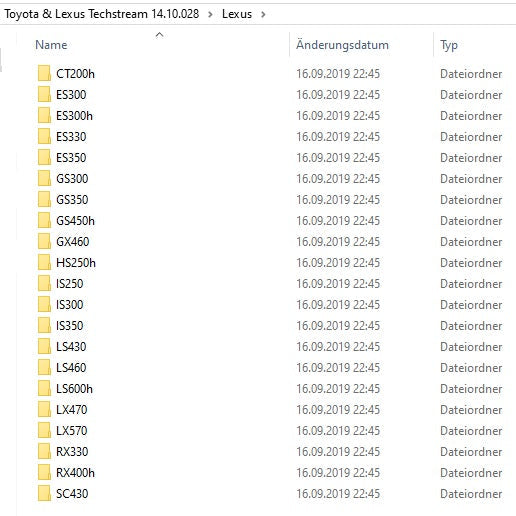Screen dimensions: 516x516
Task: Select the CT200h folder name
Action: (x=75, y=74)
